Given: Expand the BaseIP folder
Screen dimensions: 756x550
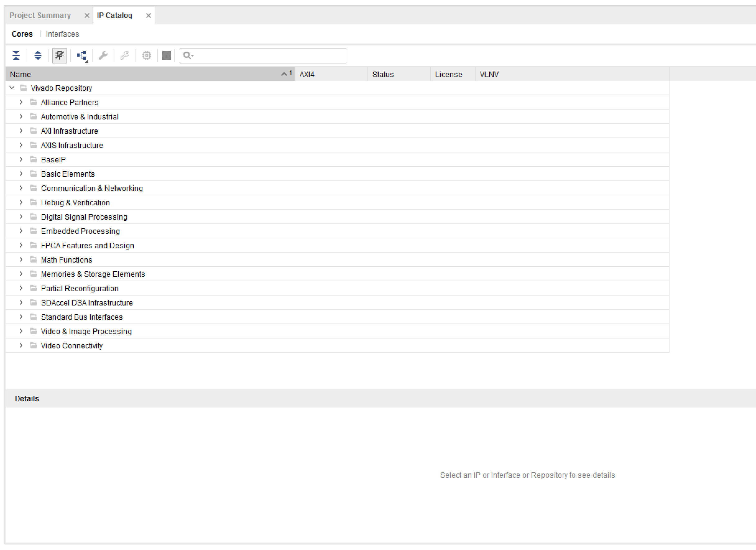Looking at the screenshot, I should pyautogui.click(x=21, y=160).
